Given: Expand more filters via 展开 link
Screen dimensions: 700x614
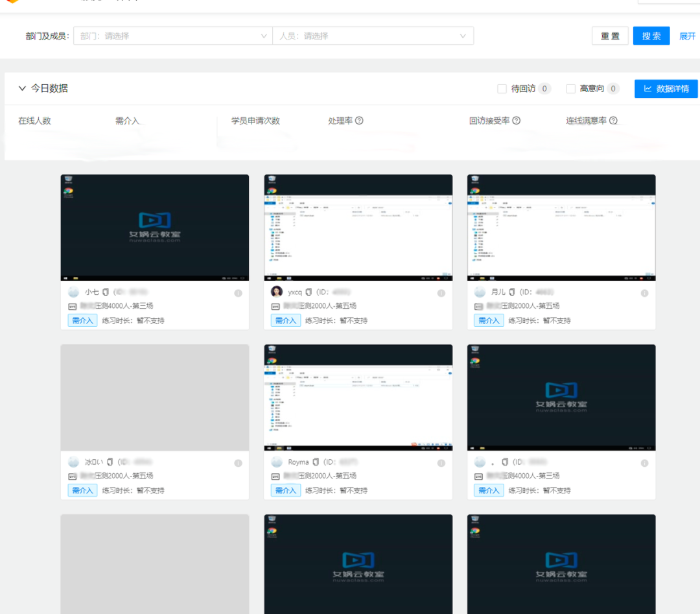Looking at the screenshot, I should [687, 36].
